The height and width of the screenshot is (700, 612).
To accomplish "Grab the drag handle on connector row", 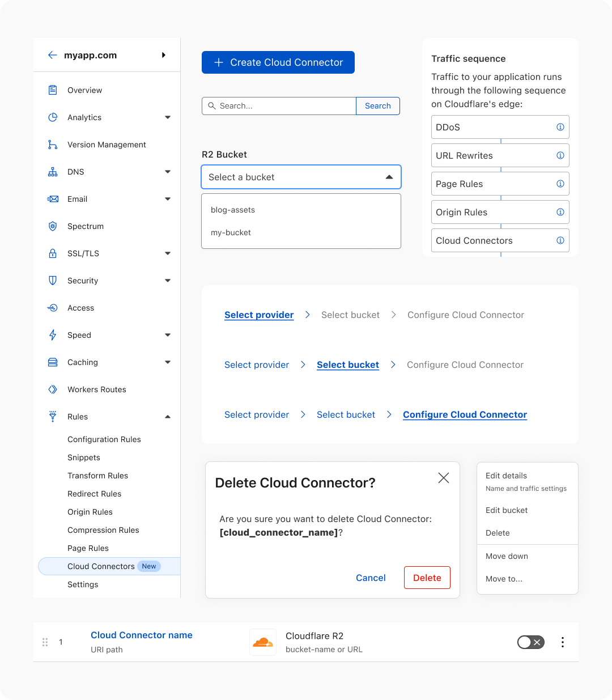I will click(x=45, y=642).
